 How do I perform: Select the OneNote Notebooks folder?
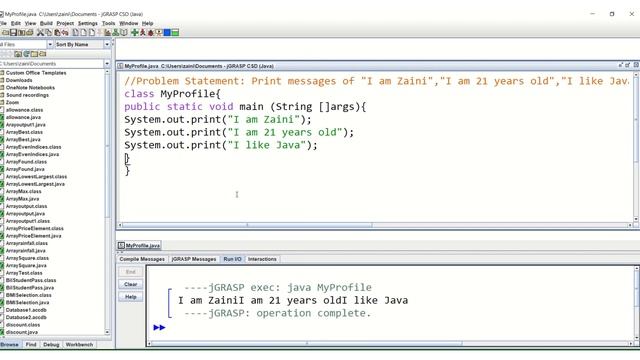pos(30,87)
